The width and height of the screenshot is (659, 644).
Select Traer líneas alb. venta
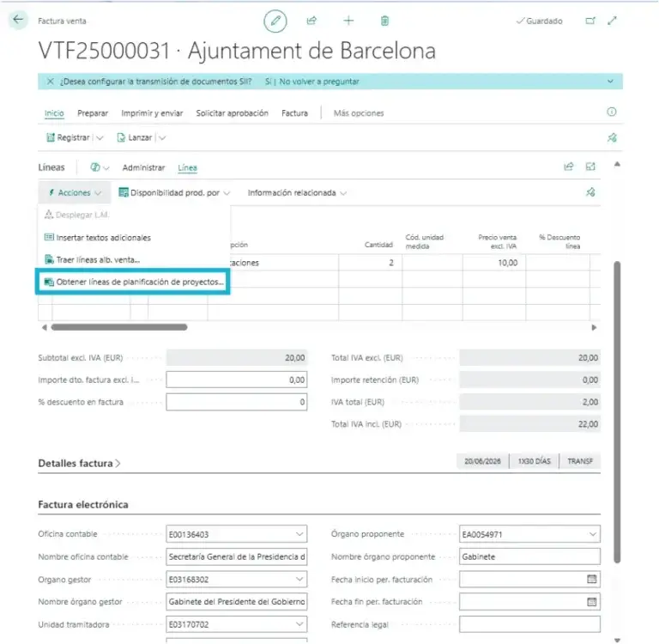[92, 259]
